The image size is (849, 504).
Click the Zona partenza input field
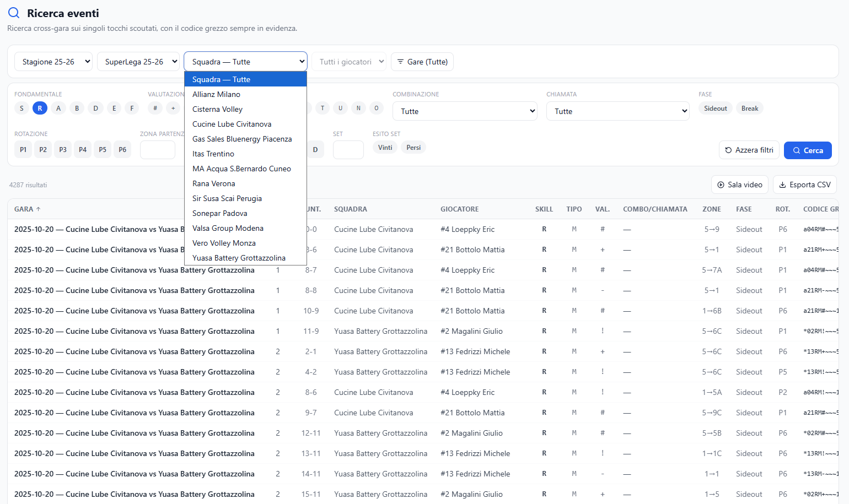click(158, 150)
